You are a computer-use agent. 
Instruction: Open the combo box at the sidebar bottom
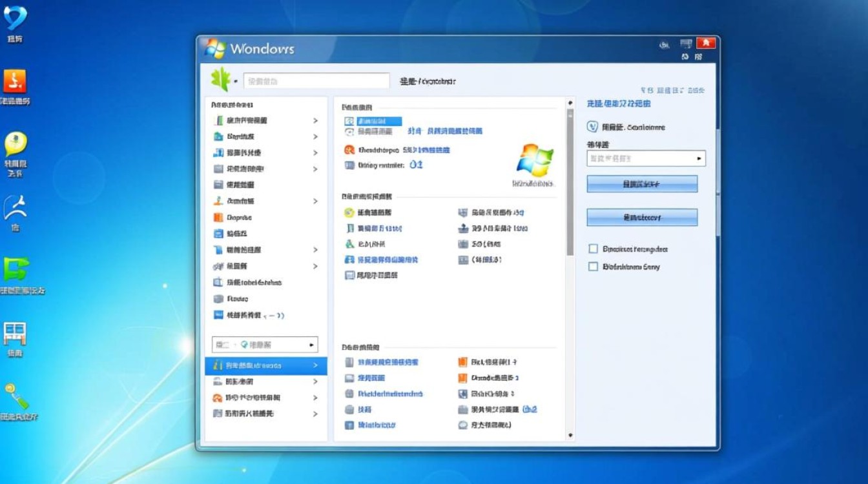(265, 344)
